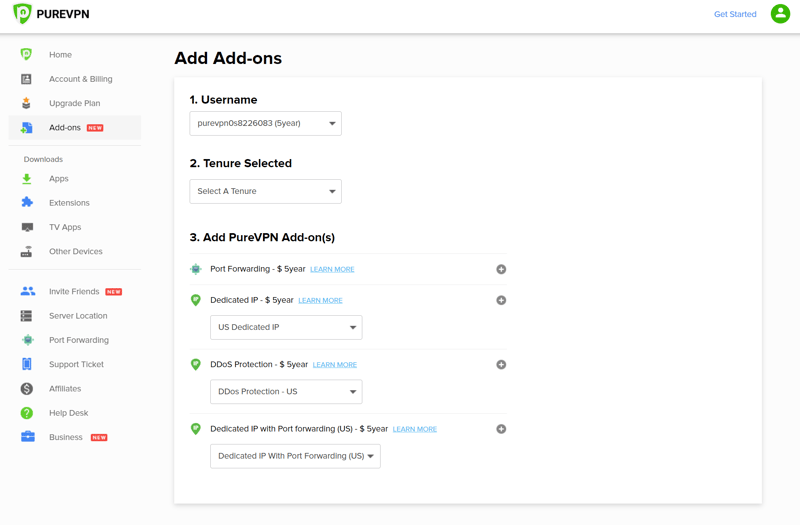Click the Apps download arrow icon
Image resolution: width=800 pixels, height=525 pixels.
coord(27,179)
